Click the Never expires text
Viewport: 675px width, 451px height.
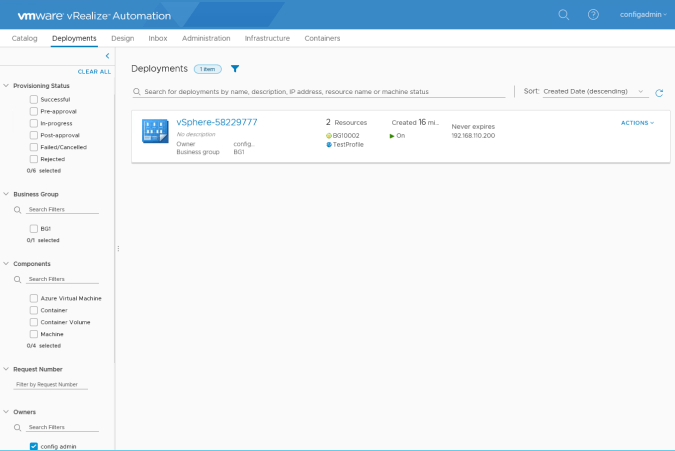473,127
